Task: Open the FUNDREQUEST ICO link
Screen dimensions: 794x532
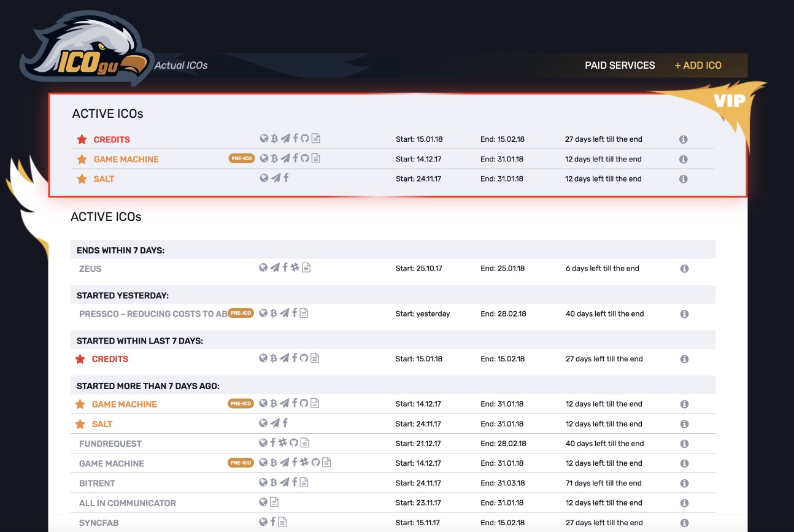Action: tap(110, 444)
